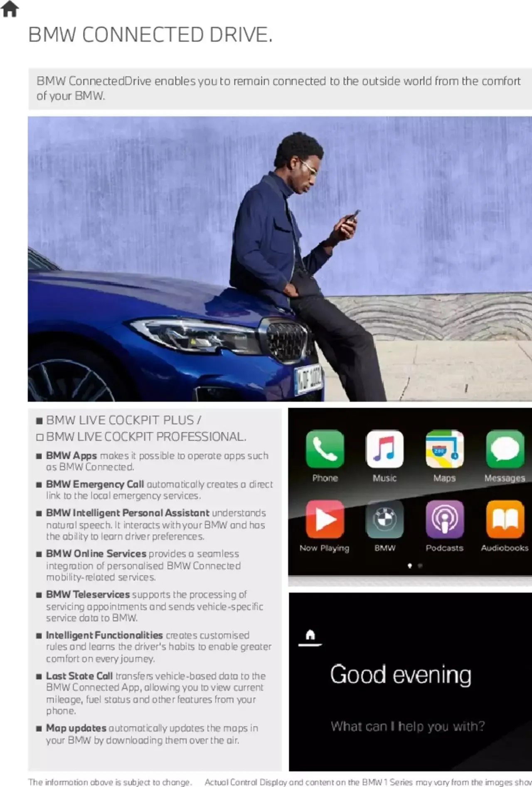Click the blue BMW photo
Image resolution: width=532 pixels, height=787 pixels.
tap(280, 259)
